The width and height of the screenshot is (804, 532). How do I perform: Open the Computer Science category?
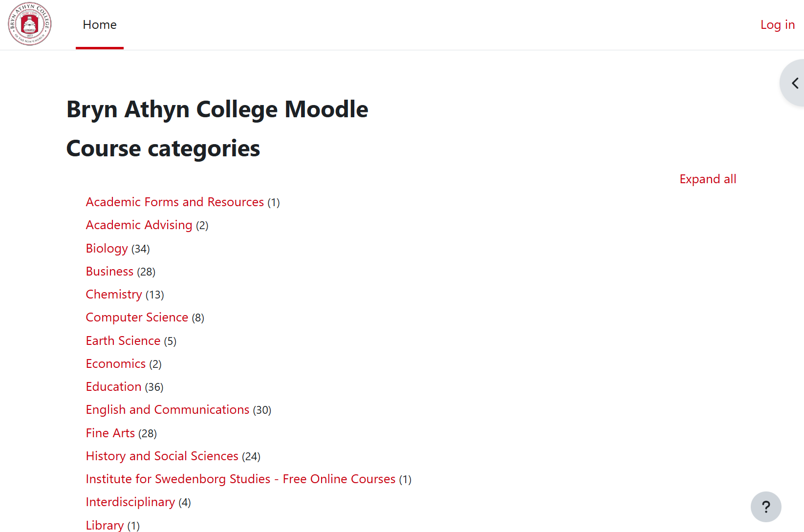(x=137, y=317)
